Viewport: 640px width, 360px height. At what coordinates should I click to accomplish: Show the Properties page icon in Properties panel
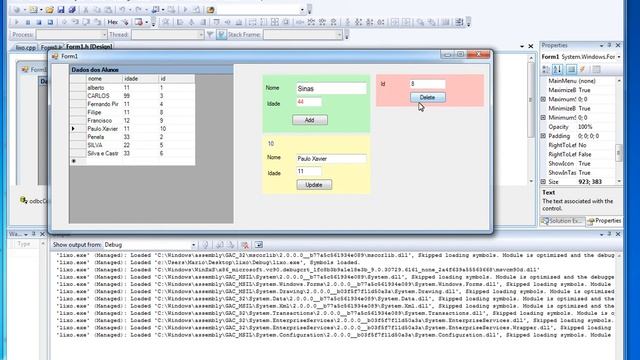click(x=571, y=70)
